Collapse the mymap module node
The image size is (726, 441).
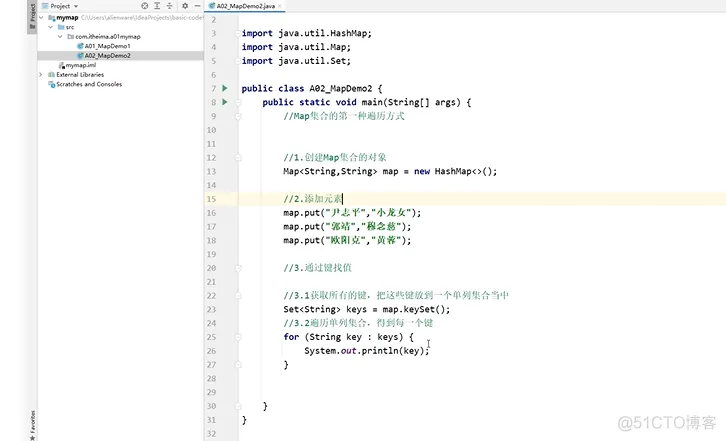click(42, 18)
